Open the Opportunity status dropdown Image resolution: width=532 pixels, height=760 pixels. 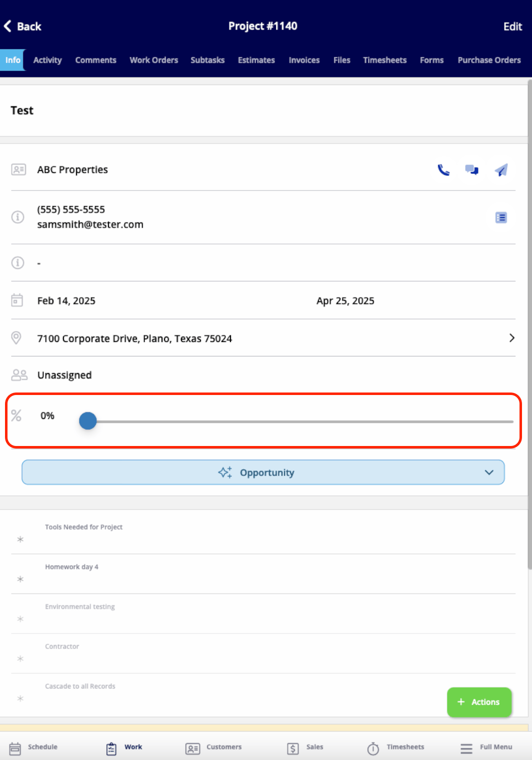(263, 472)
